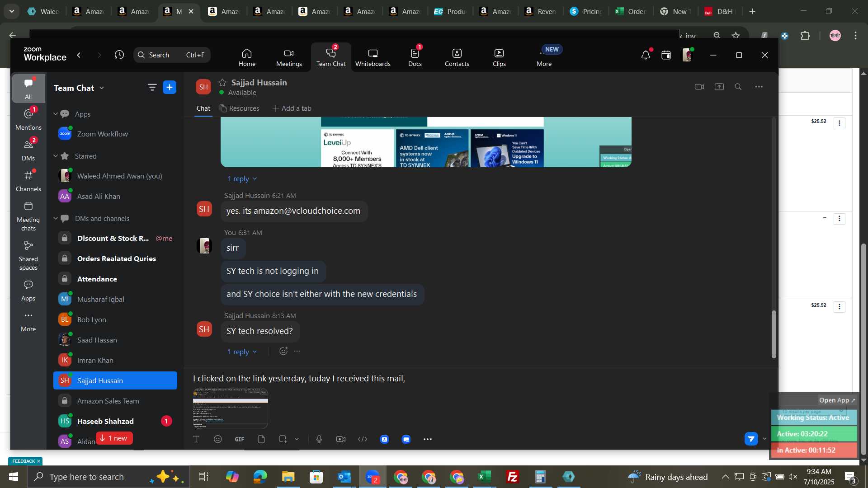Filter the Team Chat list

point(152,87)
